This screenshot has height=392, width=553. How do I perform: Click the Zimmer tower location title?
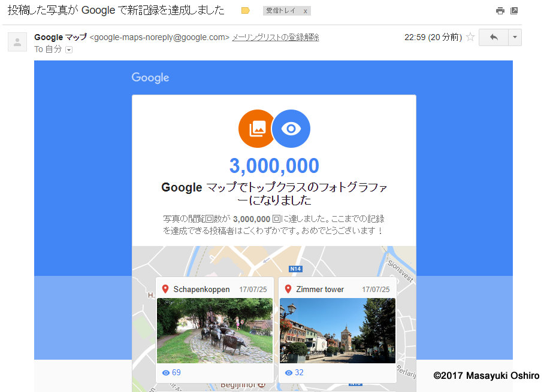[320, 290]
